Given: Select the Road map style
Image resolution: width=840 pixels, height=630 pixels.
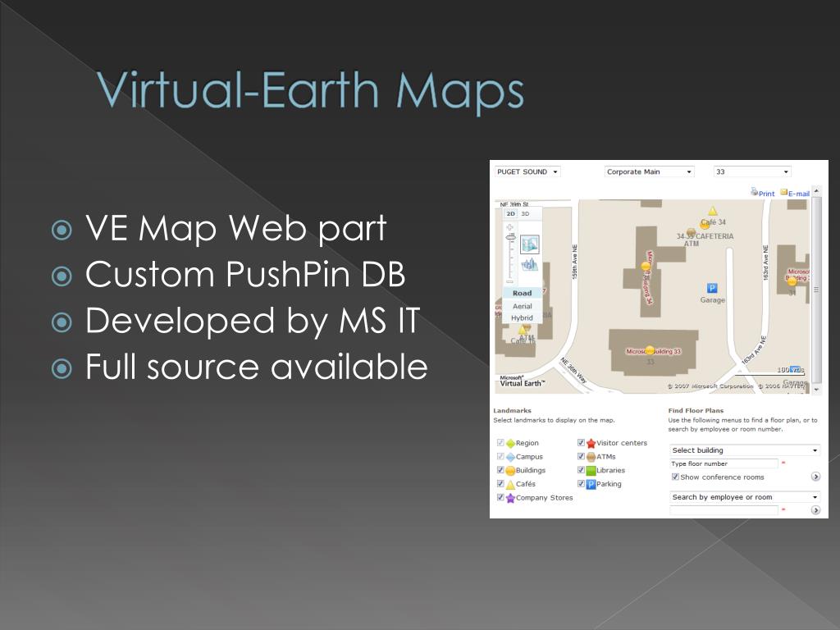Looking at the screenshot, I should tap(523, 293).
